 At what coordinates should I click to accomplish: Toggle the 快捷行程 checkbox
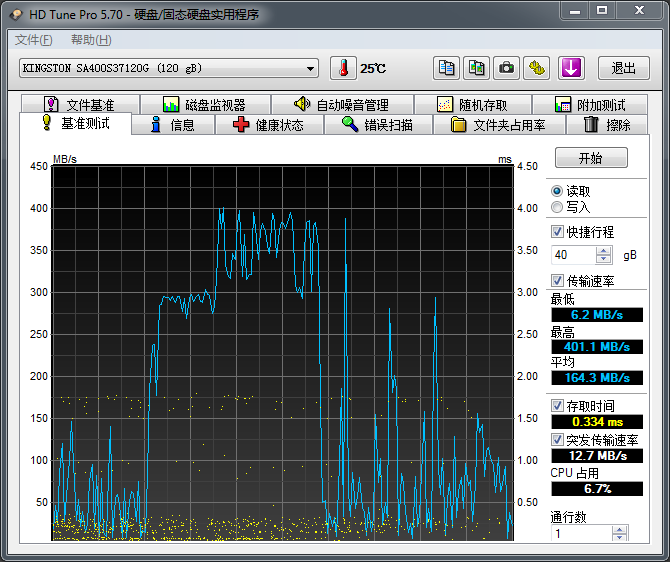[558, 232]
